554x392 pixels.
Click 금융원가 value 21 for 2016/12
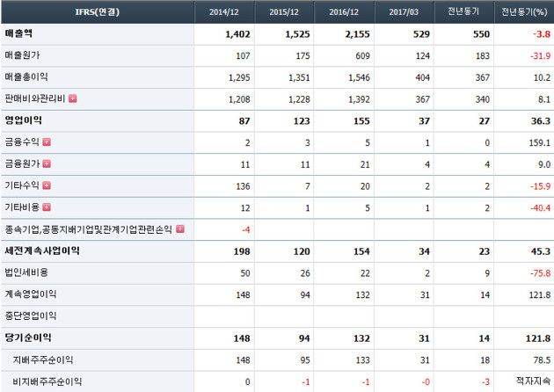(365, 164)
